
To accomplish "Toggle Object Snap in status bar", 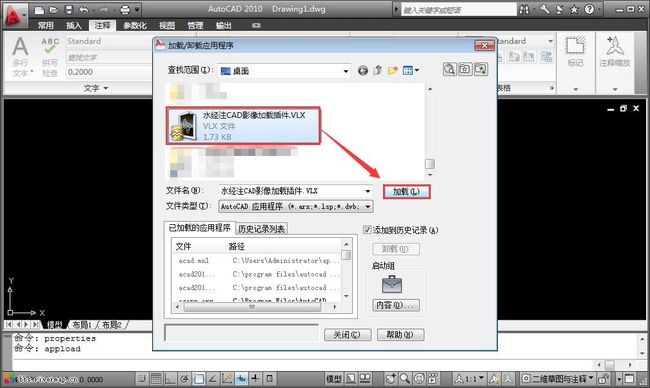I will pyautogui.click(x=199, y=378).
